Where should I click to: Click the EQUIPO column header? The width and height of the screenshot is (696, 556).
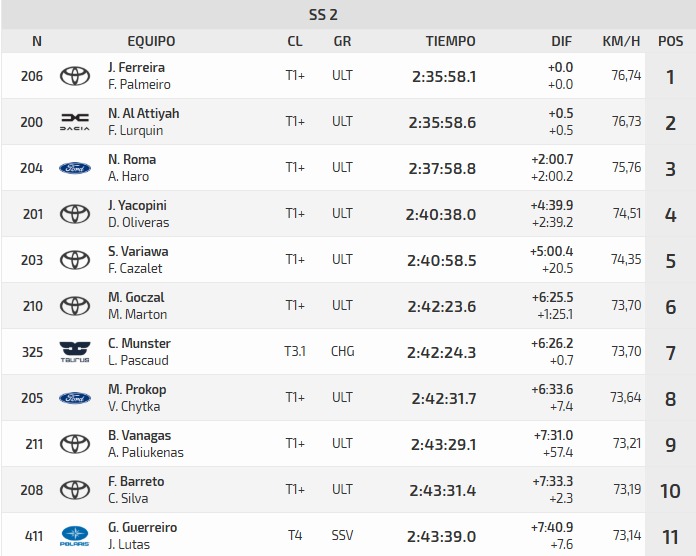click(x=151, y=41)
